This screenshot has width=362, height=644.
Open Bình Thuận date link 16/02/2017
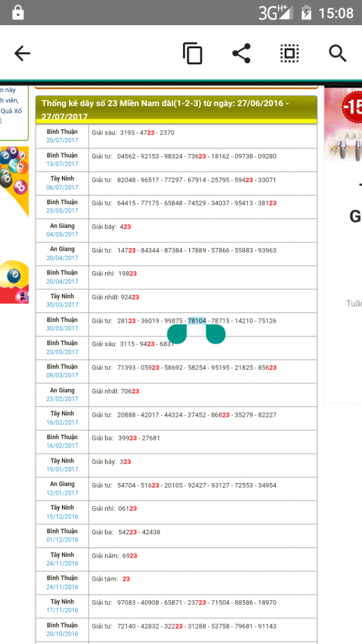(62, 446)
